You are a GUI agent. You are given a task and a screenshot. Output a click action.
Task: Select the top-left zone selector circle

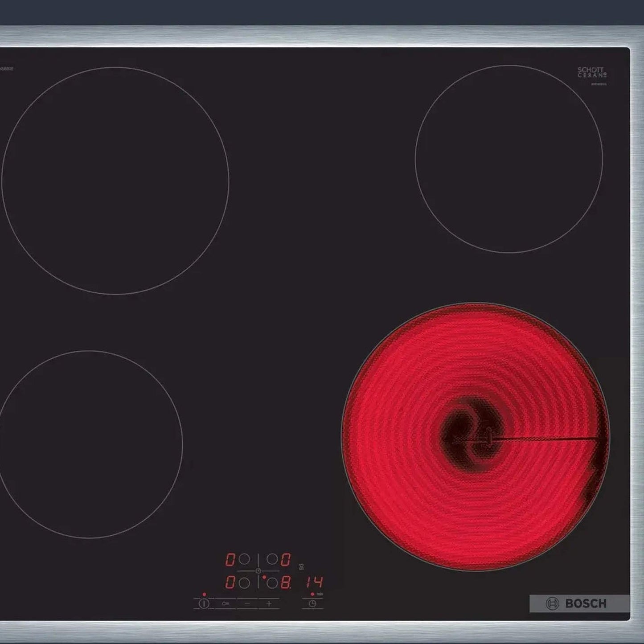click(244, 559)
